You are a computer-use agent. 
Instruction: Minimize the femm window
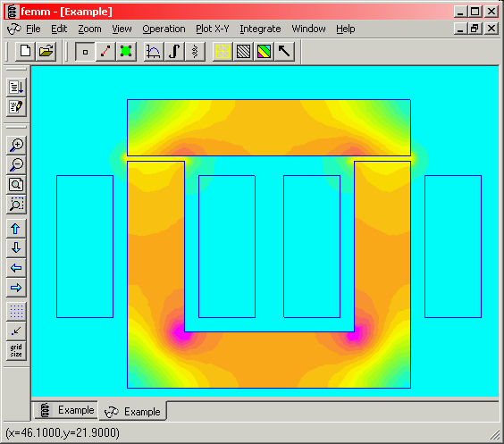pyautogui.click(x=460, y=12)
